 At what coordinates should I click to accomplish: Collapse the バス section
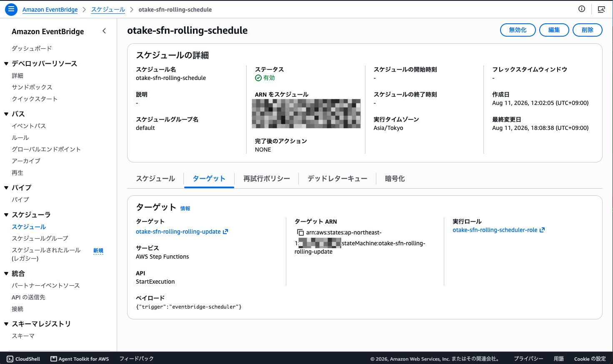(6, 114)
